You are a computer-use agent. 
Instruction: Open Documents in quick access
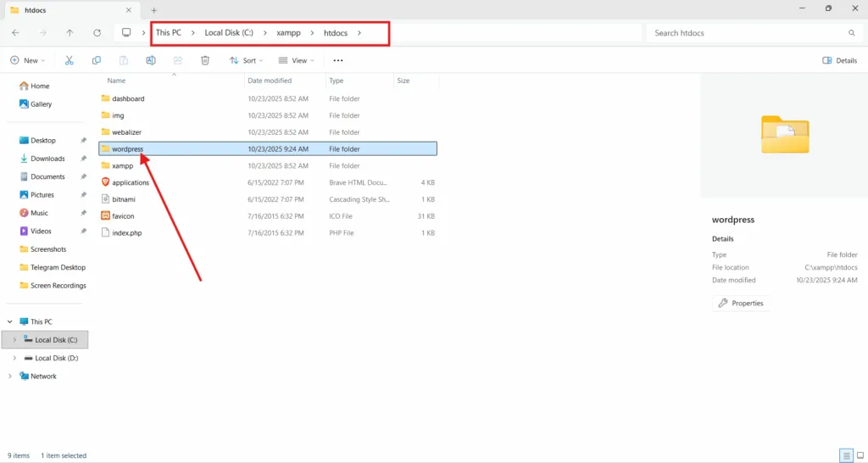[42, 176]
